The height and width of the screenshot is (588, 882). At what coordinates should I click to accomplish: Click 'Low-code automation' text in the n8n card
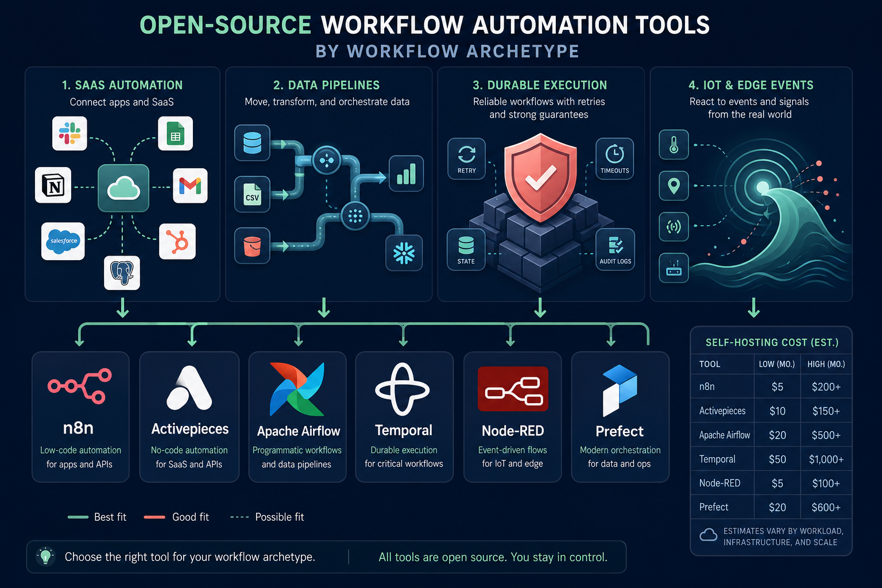pyautogui.click(x=80, y=450)
